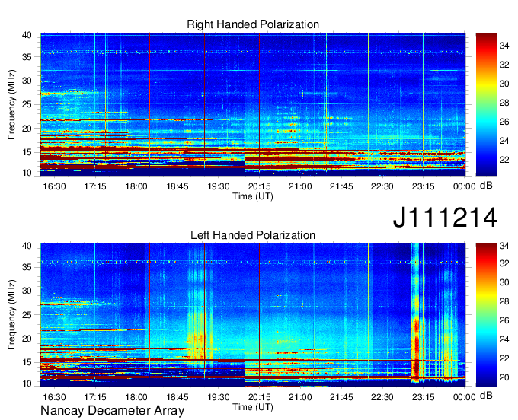Click 10 MHz tick on Left Handed frequency axis
Screen dimensions: 518x420
(27, 383)
